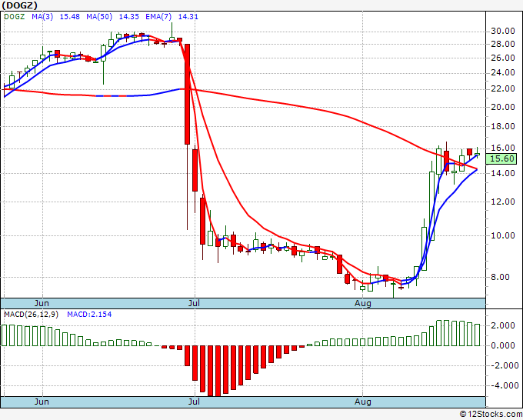Image resolution: width=523 pixels, height=420 pixels.
Task: Select the EMA(7) legend label
Action: [158, 17]
